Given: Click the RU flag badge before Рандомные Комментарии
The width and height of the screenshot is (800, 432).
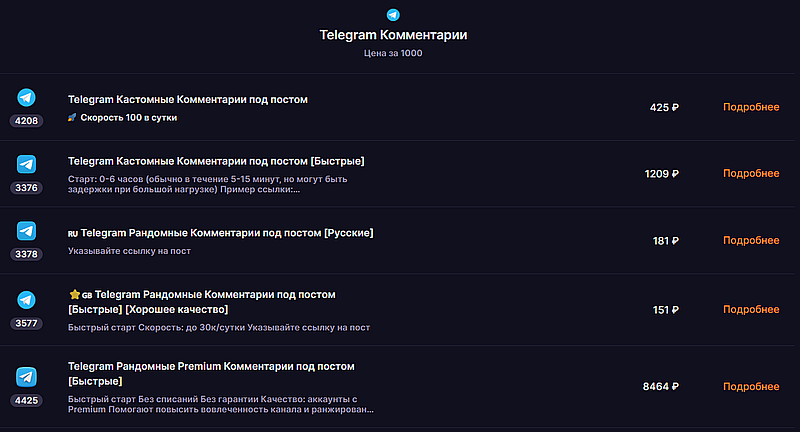Looking at the screenshot, I should pos(73,234).
